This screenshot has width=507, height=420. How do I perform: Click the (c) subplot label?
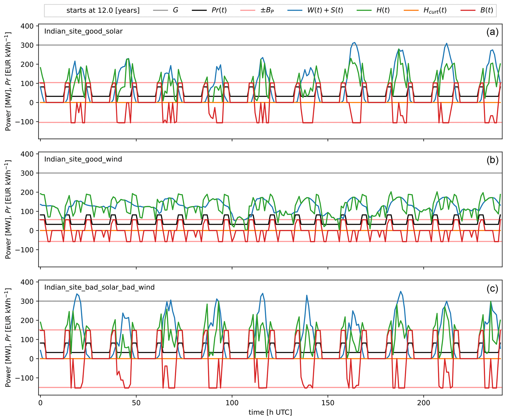click(492, 289)
